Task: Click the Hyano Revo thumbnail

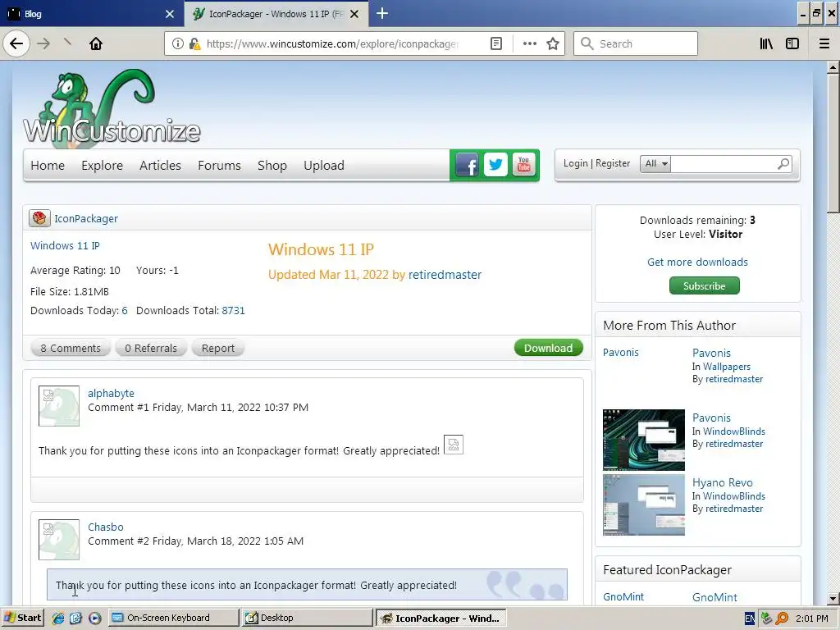Action: tap(643, 504)
